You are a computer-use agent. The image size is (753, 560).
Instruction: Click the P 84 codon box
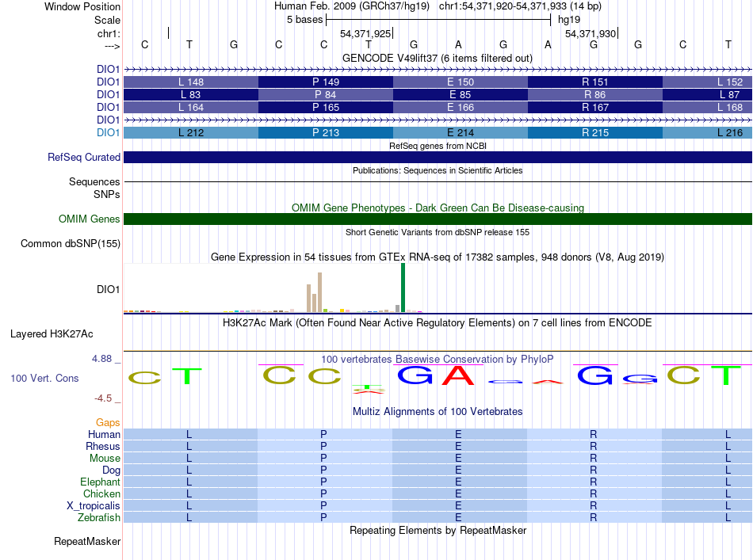(x=326, y=94)
